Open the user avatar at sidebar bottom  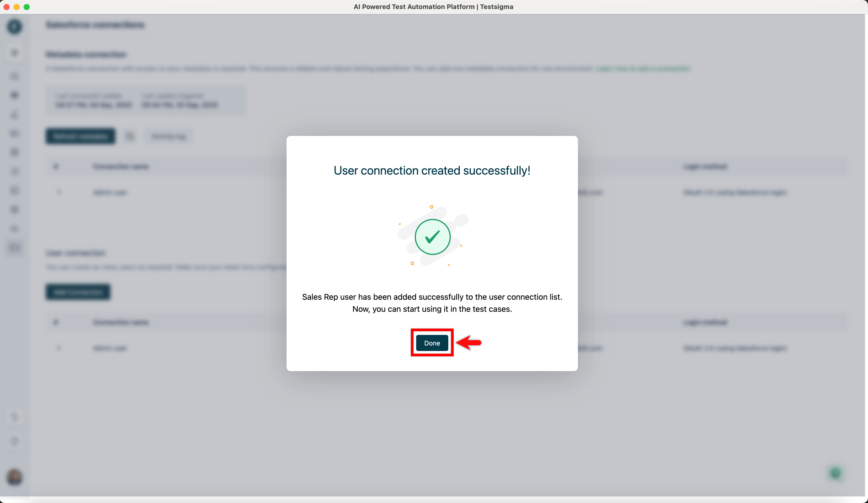(x=15, y=477)
